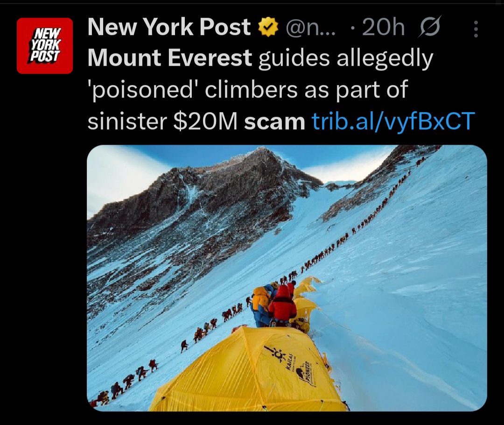This screenshot has height=425, width=504.
Task: Click the gold verified badge
Action: (x=268, y=27)
